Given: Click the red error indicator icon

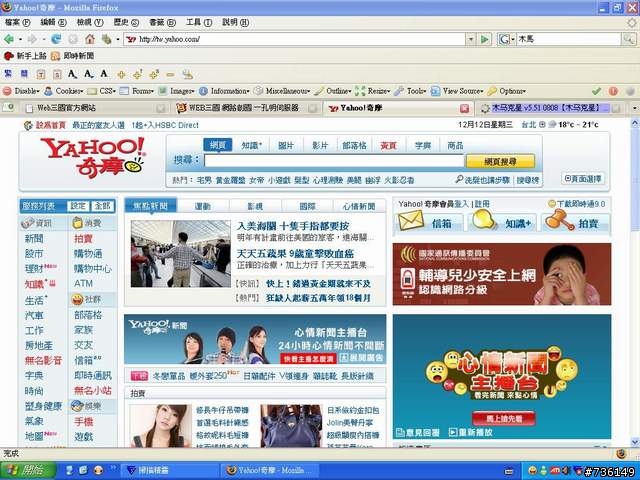Looking at the screenshot, I should [613, 91].
